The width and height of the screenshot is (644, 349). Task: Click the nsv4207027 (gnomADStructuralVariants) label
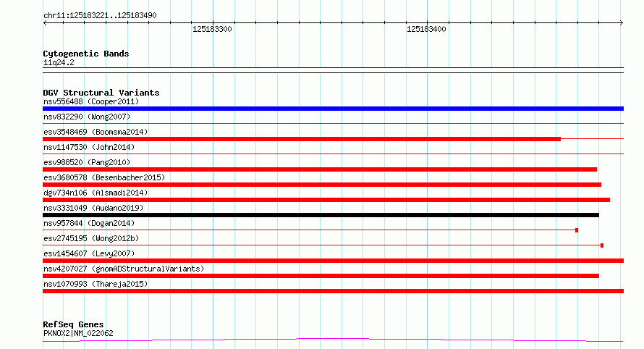124,269
